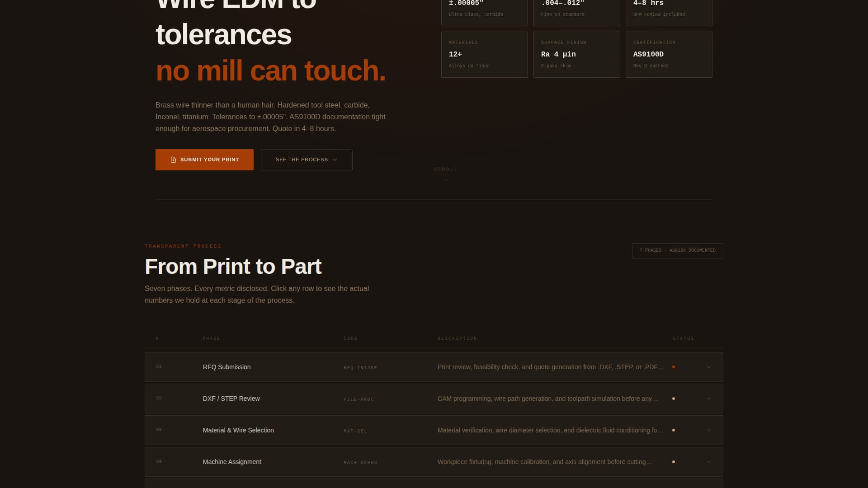Select the TRANSPARENT PROCESS section label
The width and height of the screenshot is (868, 488).
pyautogui.click(x=183, y=246)
